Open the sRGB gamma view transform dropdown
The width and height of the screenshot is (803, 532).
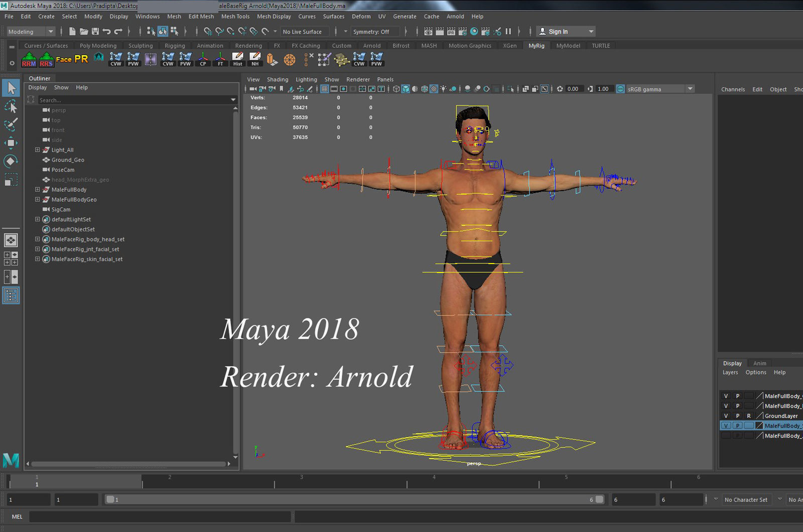point(660,89)
